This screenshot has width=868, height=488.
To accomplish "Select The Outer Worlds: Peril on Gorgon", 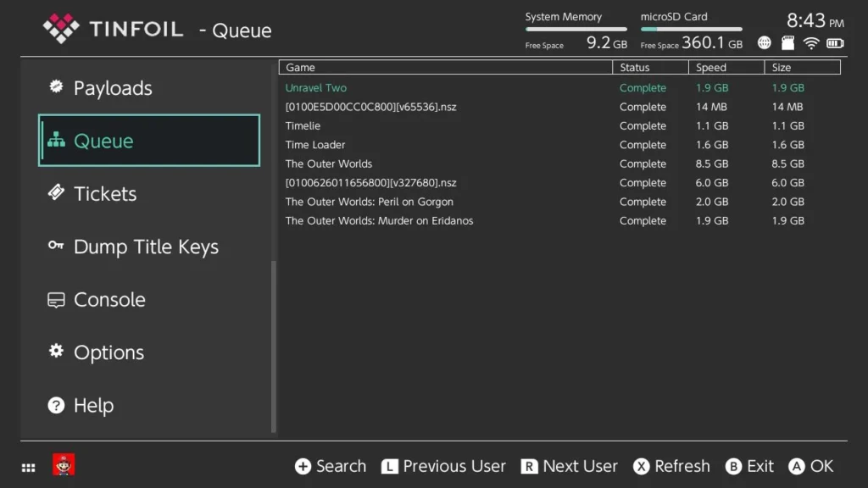I will tap(559, 202).
